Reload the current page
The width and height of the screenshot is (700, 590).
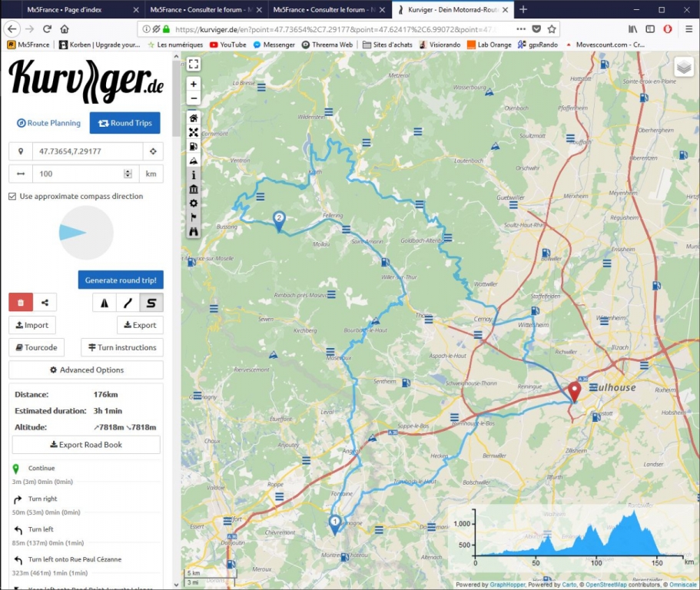pos(47,29)
